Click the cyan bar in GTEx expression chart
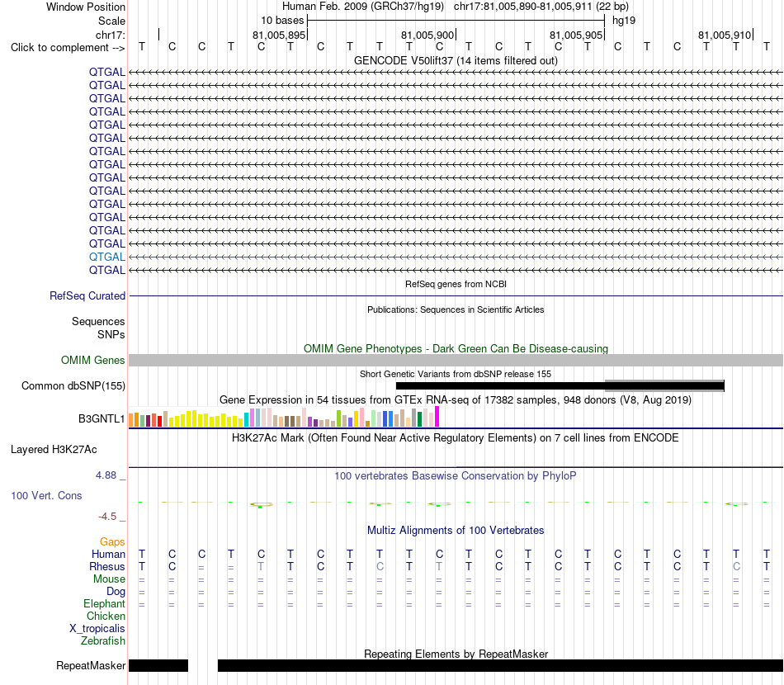The height and width of the screenshot is (685, 784). click(x=247, y=419)
